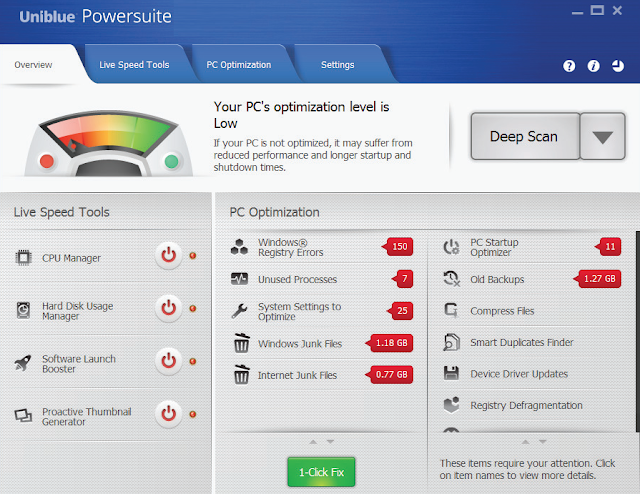Image resolution: width=640 pixels, height=494 pixels.
Task: Open PC Startup Optimizer item
Action: click(494, 247)
